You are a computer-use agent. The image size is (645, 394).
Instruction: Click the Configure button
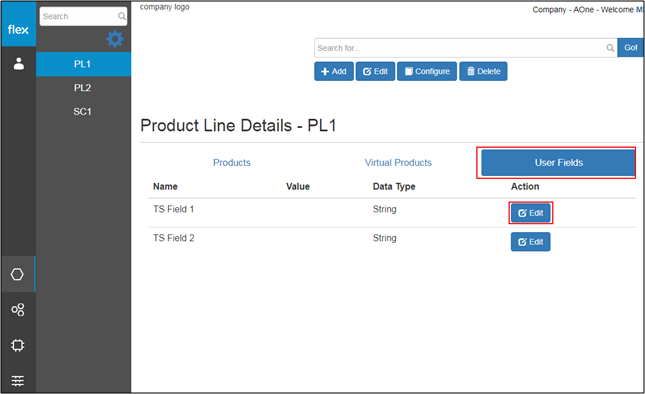point(427,72)
